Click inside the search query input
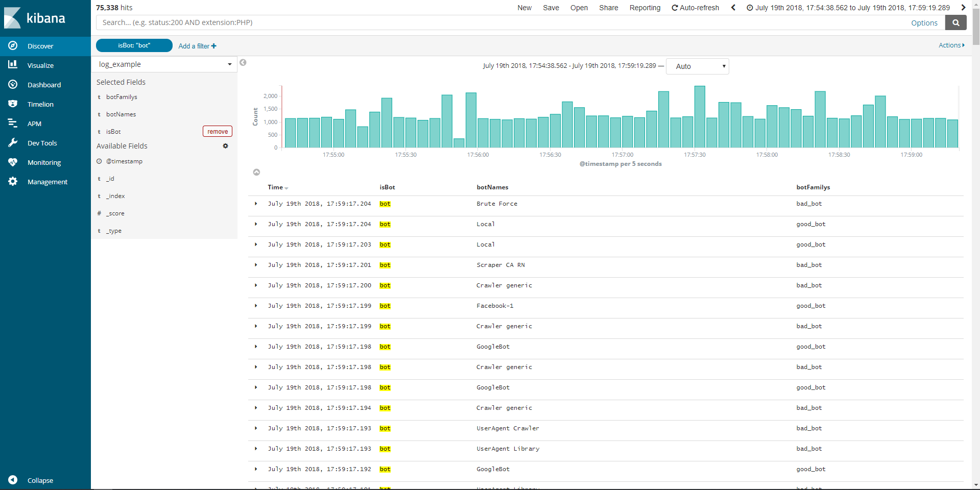Viewport: 980px width, 490px height. click(x=409, y=22)
